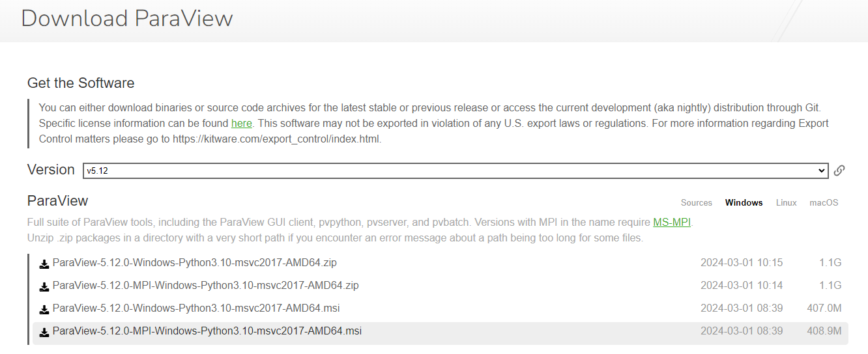
Task: Click the 2024-03-01 10:15 date entry
Action: tap(741, 263)
